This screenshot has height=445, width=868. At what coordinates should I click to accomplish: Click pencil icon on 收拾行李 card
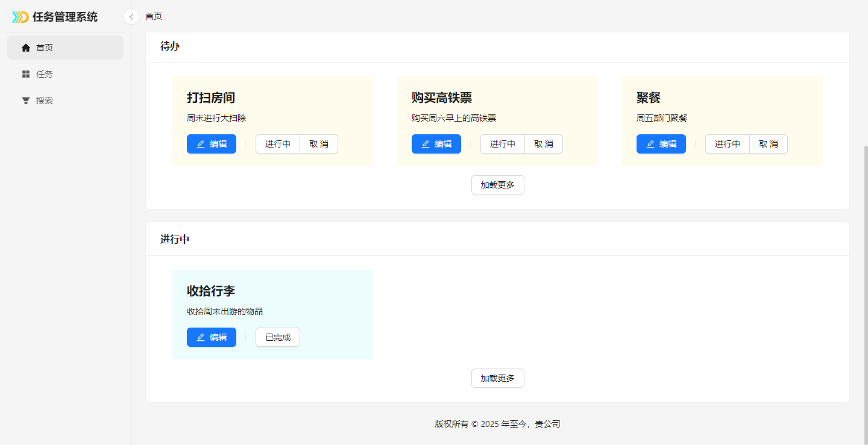[x=201, y=337]
